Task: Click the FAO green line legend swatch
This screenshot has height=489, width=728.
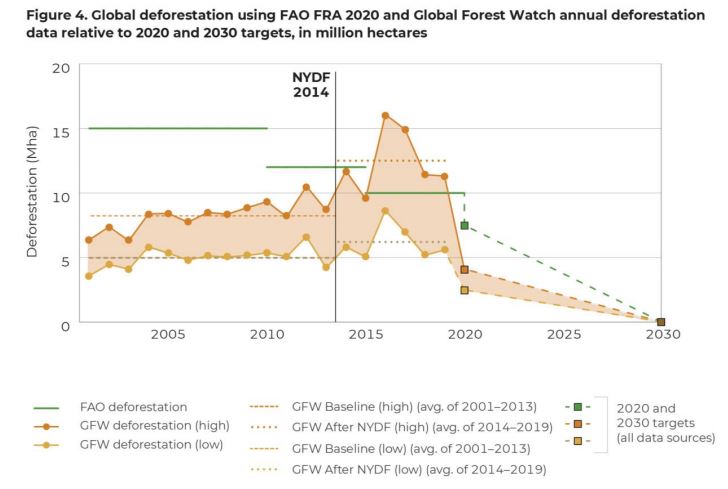Action: (46, 408)
